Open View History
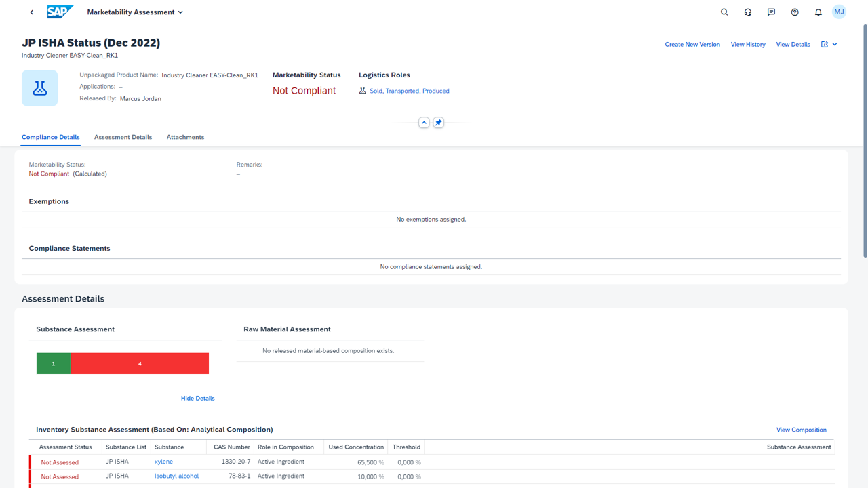868x488 pixels. pyautogui.click(x=748, y=44)
